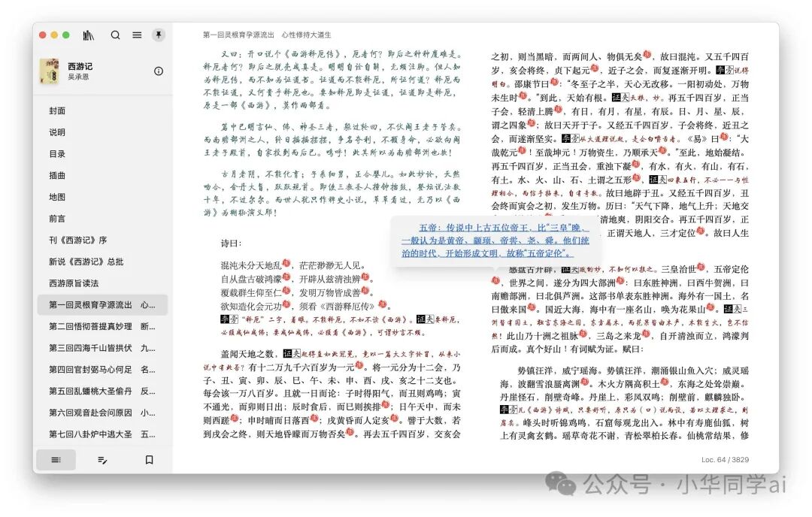Click footnote marker after 三皇治世

pyautogui.click(x=701, y=267)
